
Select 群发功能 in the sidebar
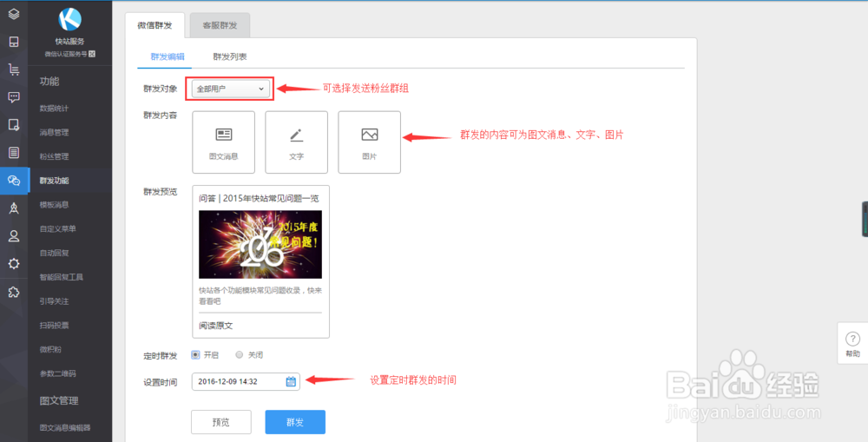[x=54, y=181]
